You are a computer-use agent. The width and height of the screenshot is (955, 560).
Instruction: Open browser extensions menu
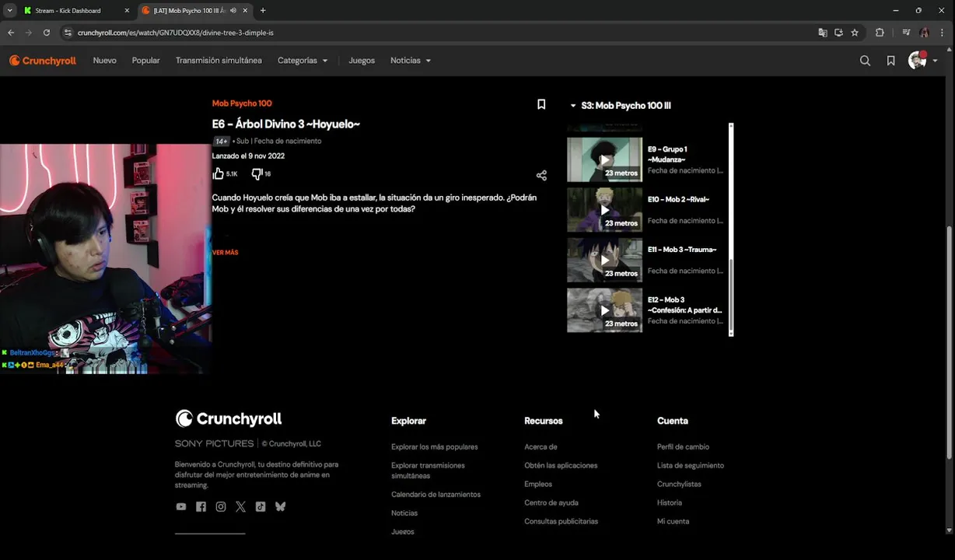(x=880, y=33)
